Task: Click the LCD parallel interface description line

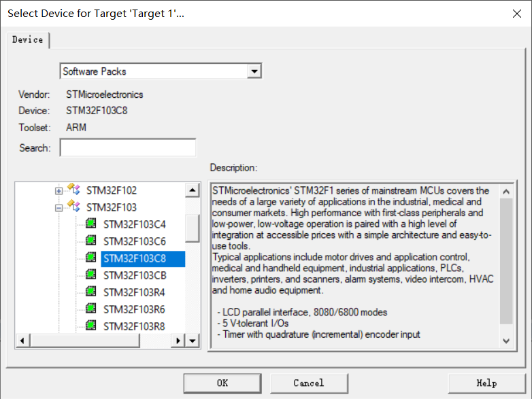Action: [302, 312]
